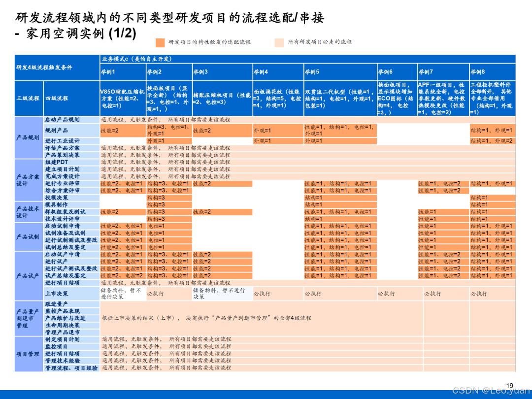Select the 产品策划决策 row label
532x399 pixels.
point(71,155)
